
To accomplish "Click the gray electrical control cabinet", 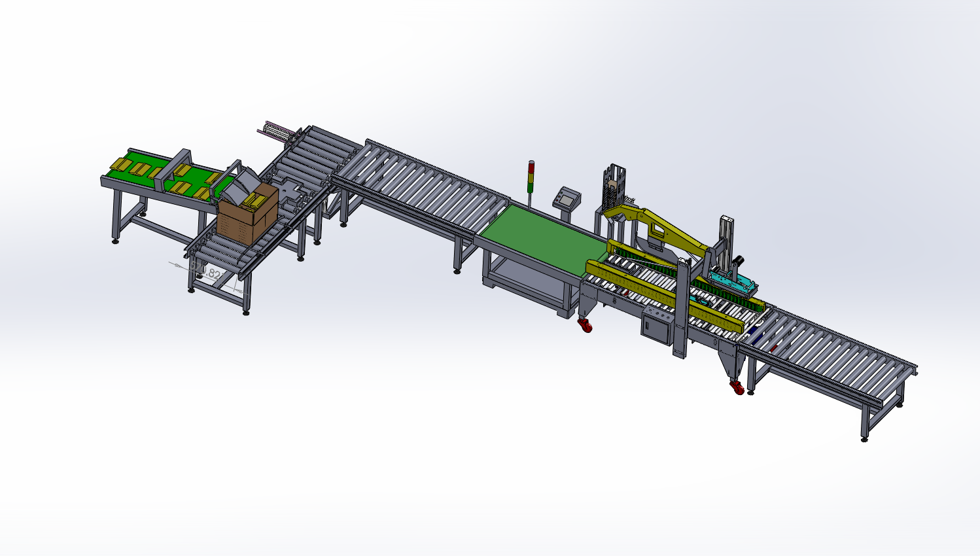I will [x=657, y=325].
